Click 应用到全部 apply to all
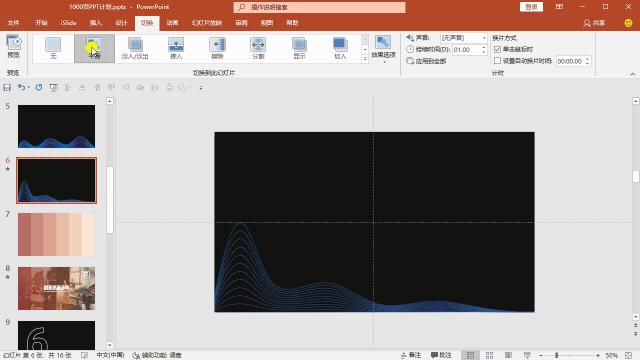The height and width of the screenshot is (360, 640). tap(426, 61)
